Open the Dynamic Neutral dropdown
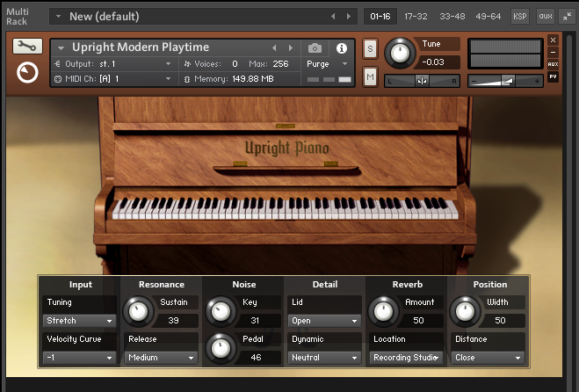Image resolution: width=579 pixels, height=392 pixels. pyautogui.click(x=324, y=358)
